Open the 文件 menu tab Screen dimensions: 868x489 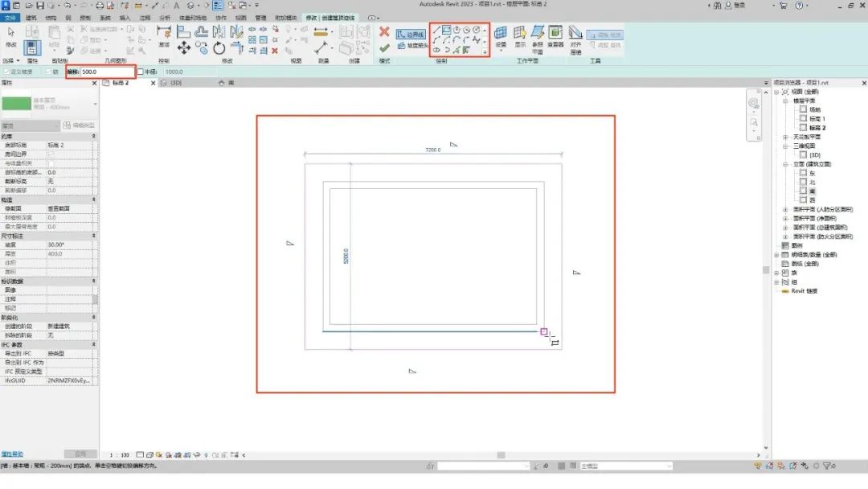click(x=10, y=17)
